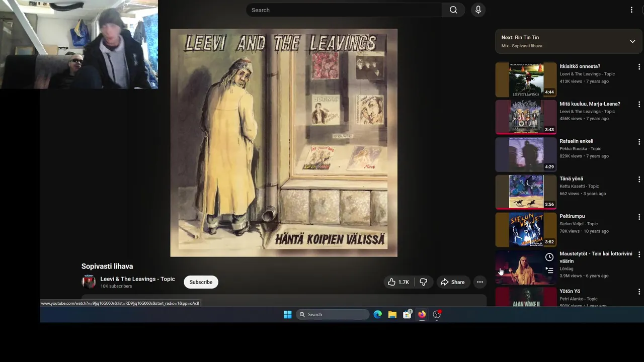Play Tänä yönä by Kettu Kasetti
This screenshot has height=362, width=644.
point(526,192)
